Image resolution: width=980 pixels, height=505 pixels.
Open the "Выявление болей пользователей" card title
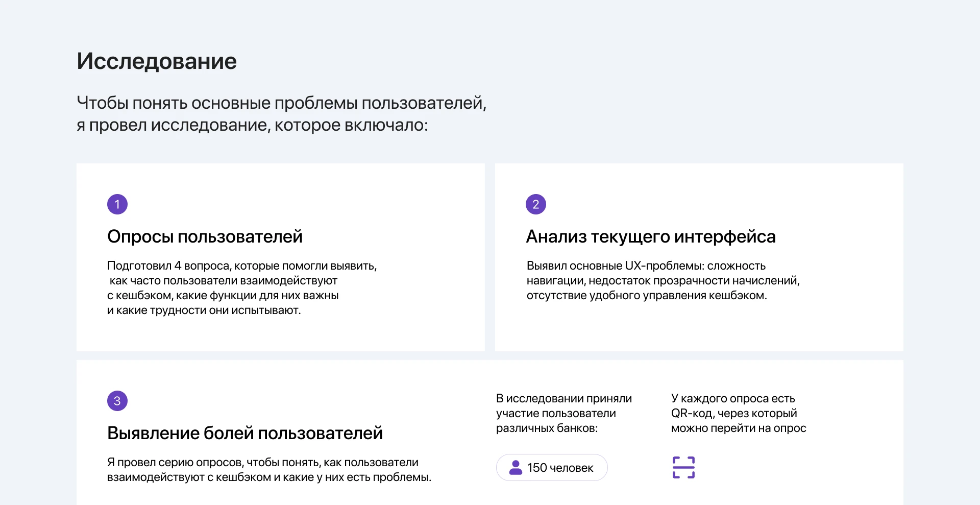(x=244, y=433)
